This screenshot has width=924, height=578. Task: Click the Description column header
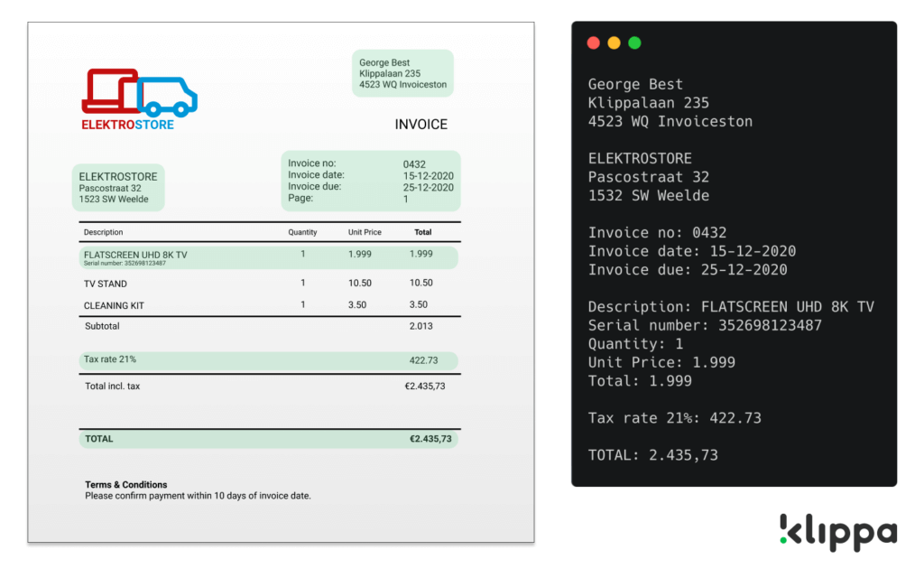coord(103,232)
